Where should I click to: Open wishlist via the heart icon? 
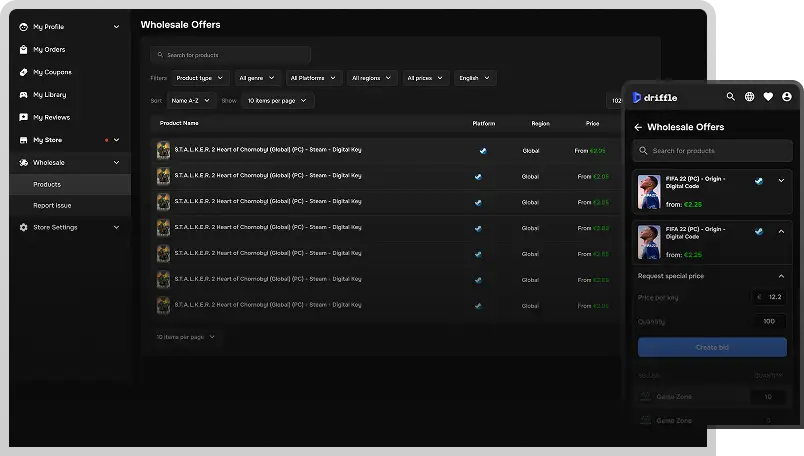tap(768, 97)
